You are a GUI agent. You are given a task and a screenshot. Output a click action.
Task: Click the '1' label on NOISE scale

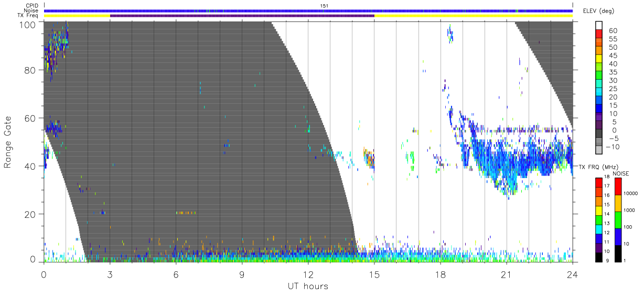click(x=625, y=261)
